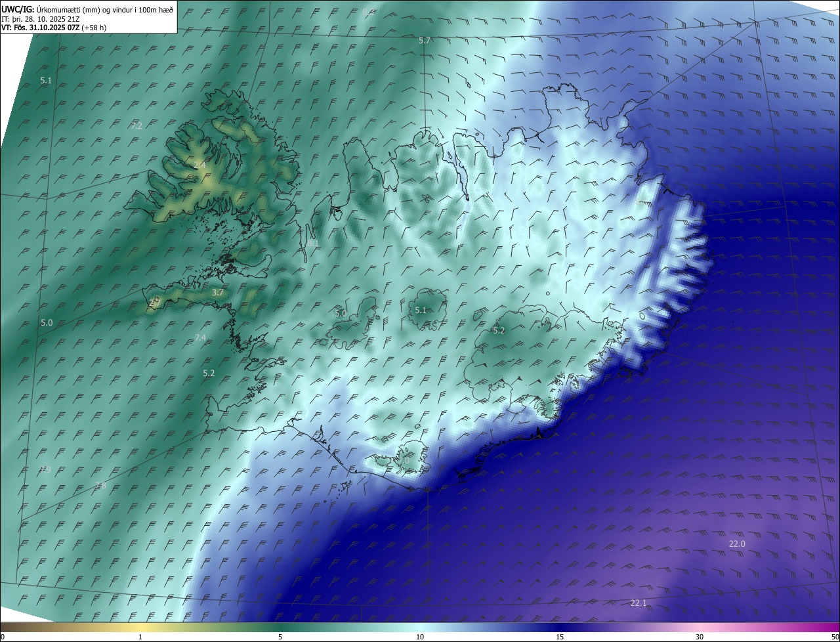Click the colorbar tick label 0
This screenshot has width=840, height=642.
click(3, 637)
